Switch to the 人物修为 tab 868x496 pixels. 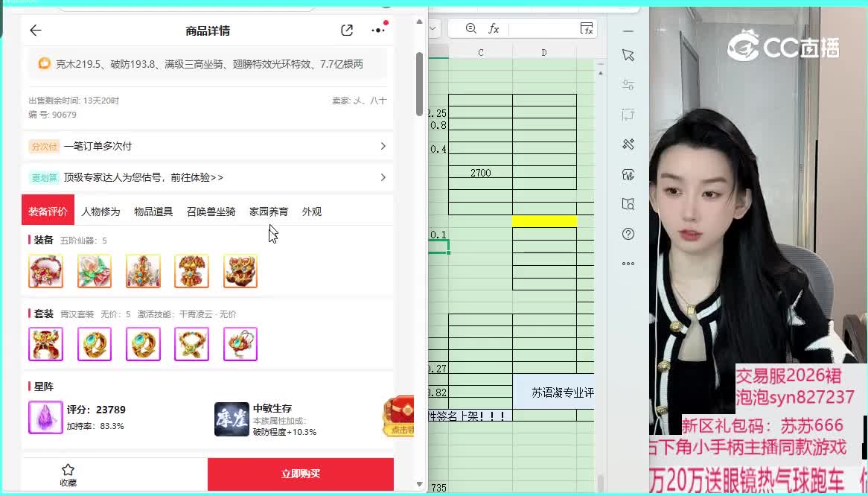tap(100, 212)
